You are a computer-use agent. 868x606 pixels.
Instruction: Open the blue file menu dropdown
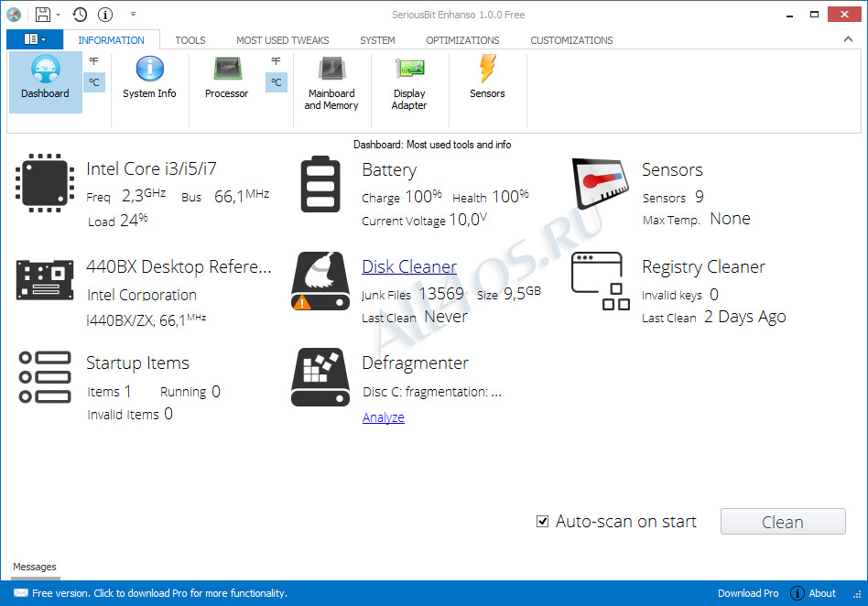[35, 39]
